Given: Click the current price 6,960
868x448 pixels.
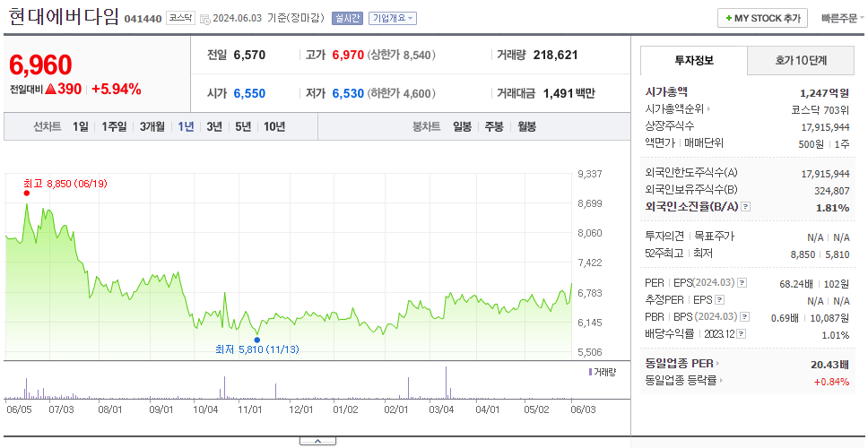Looking at the screenshot, I should click(40, 65).
